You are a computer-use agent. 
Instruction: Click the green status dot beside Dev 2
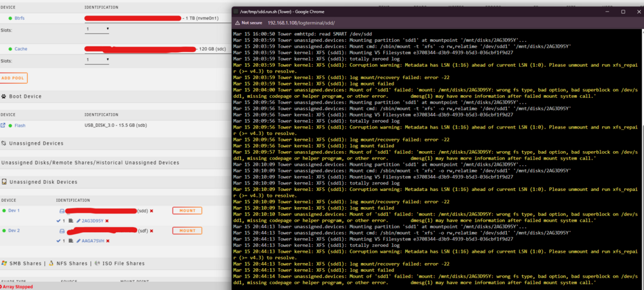tap(4, 231)
